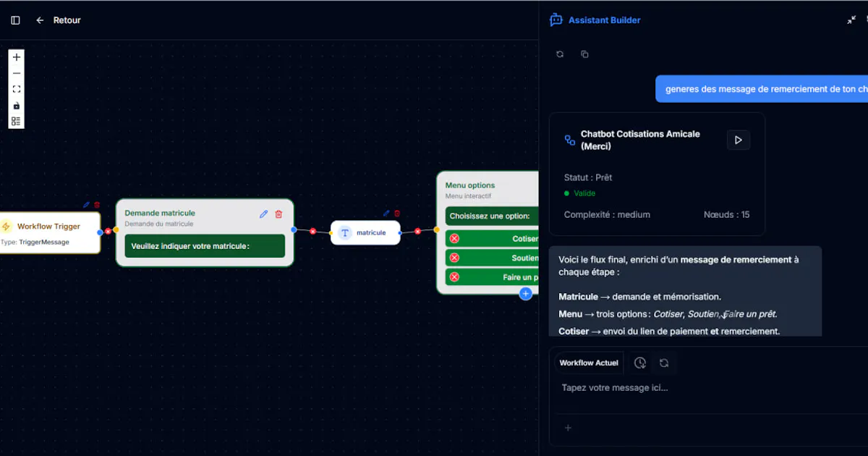Delete the matricule node with trash icon
The width and height of the screenshot is (868, 456).
point(397,214)
